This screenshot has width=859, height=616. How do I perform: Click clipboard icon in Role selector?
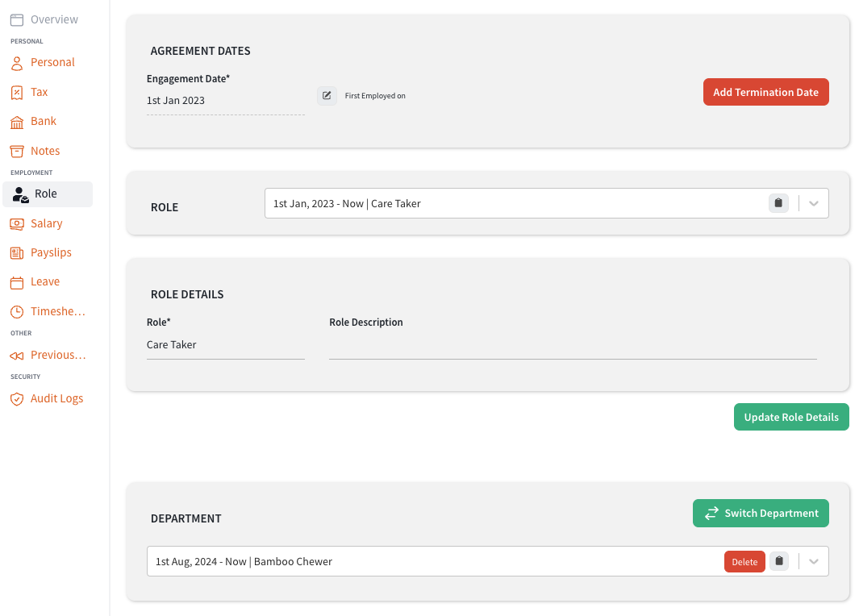pyautogui.click(x=778, y=203)
